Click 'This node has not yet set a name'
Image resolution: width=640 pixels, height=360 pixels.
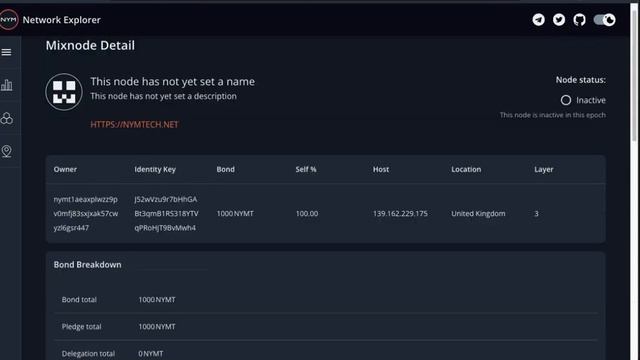tap(173, 82)
